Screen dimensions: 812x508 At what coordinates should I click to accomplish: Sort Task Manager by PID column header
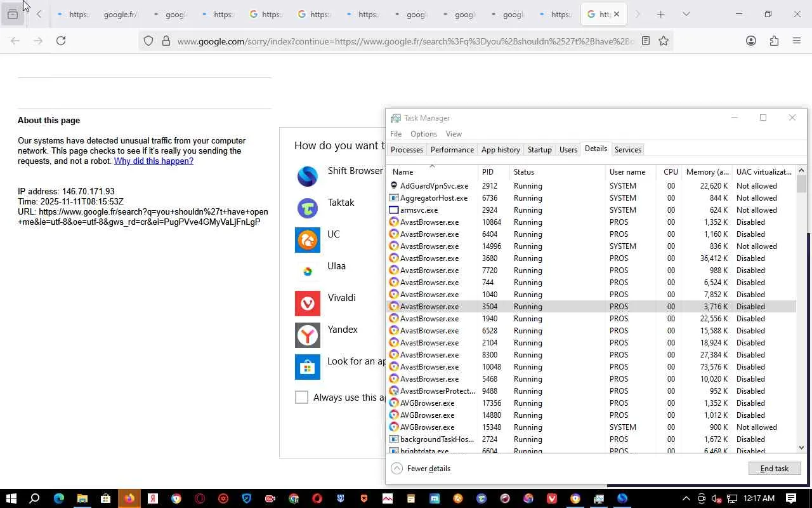coord(494,171)
